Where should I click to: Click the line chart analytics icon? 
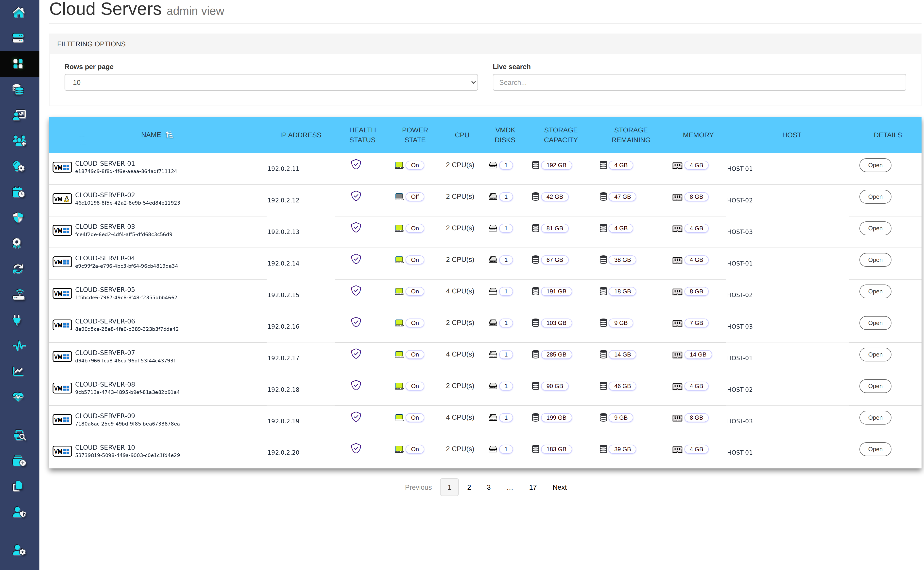[18, 371]
